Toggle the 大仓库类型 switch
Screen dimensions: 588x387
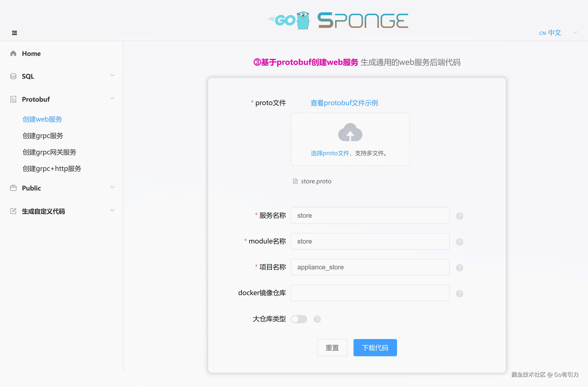pyautogui.click(x=299, y=319)
